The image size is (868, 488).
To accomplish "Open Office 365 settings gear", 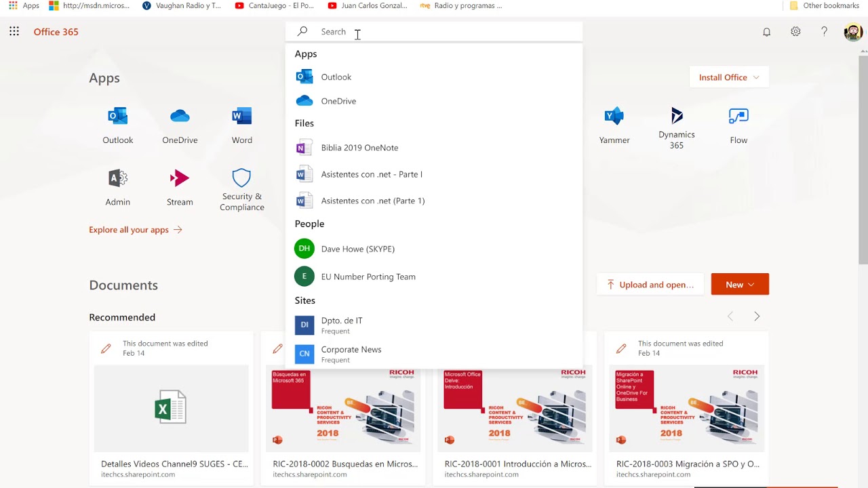I will [x=795, y=31].
